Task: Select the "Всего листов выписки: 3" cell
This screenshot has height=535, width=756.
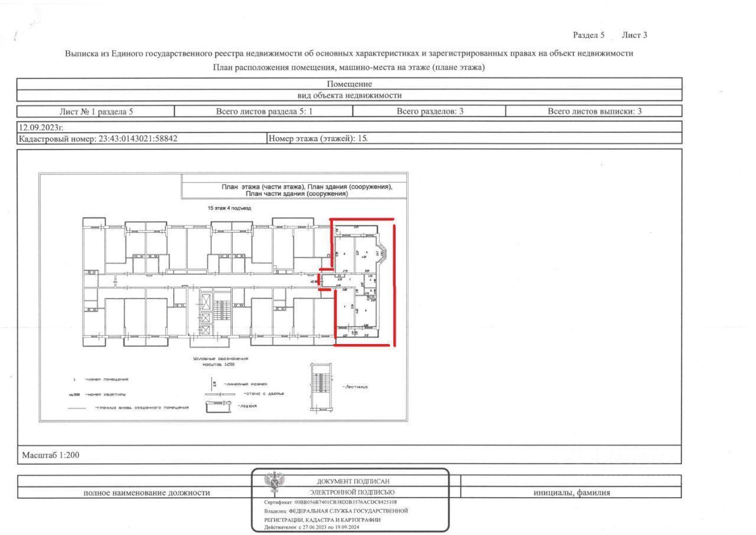Action: [594, 111]
